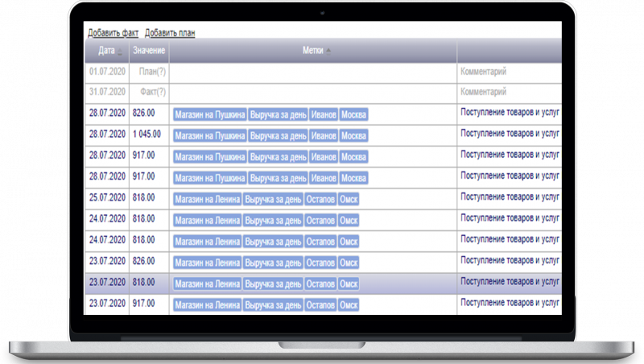644x364 pixels.
Task: Click the Метки field of the План row
Action: click(x=313, y=72)
